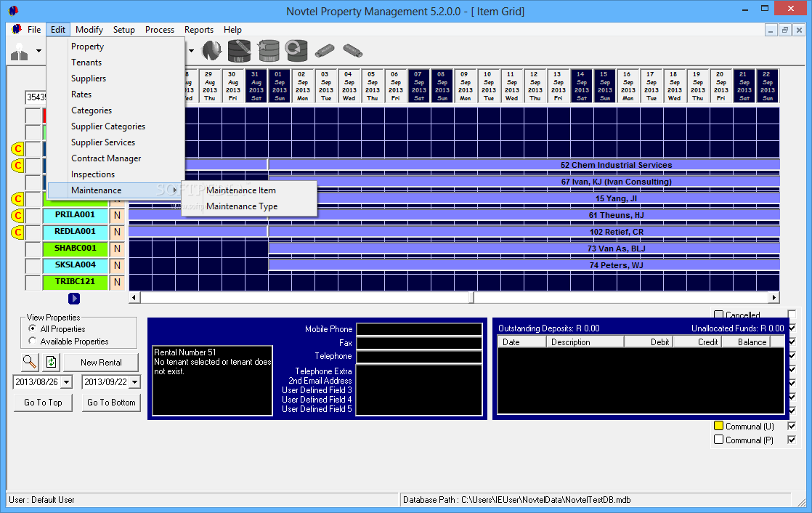This screenshot has height=513, width=812.
Task: Select the LIVE database icon
Action: coord(239,51)
